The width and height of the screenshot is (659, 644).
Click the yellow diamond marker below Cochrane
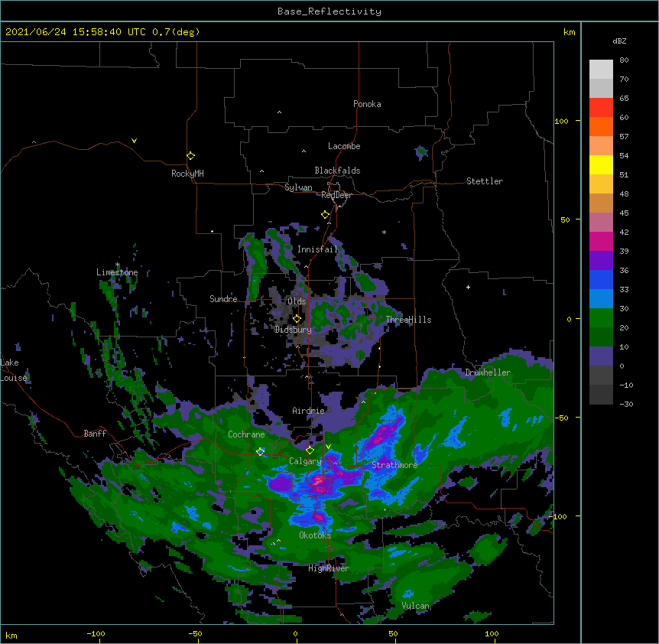pyautogui.click(x=260, y=451)
